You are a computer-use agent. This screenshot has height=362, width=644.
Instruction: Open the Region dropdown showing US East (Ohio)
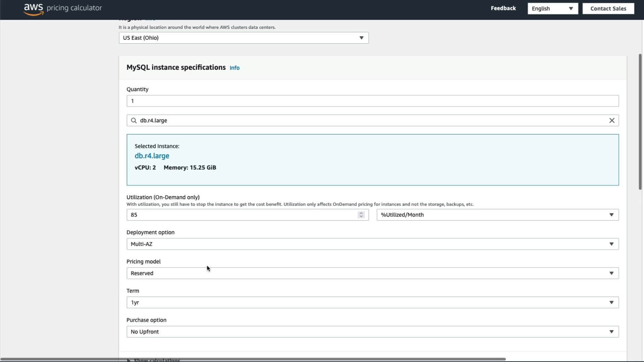[x=244, y=38]
